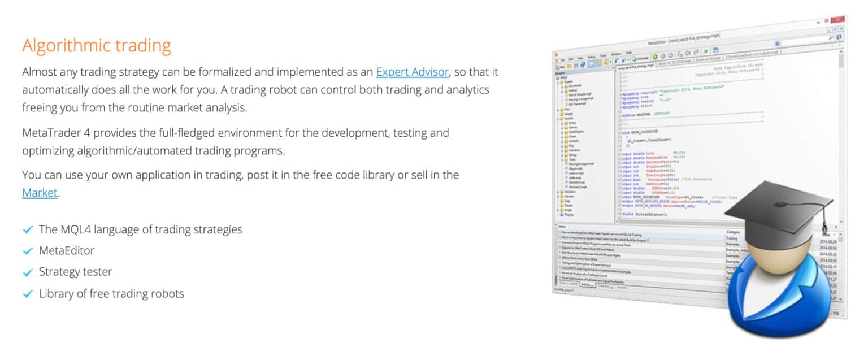The width and height of the screenshot is (868, 347).
Task: Follow the Market link in the paragraph
Action: tap(40, 193)
